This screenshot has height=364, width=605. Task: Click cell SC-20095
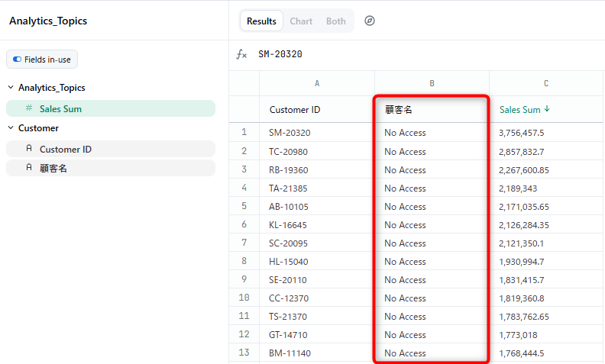pos(317,243)
